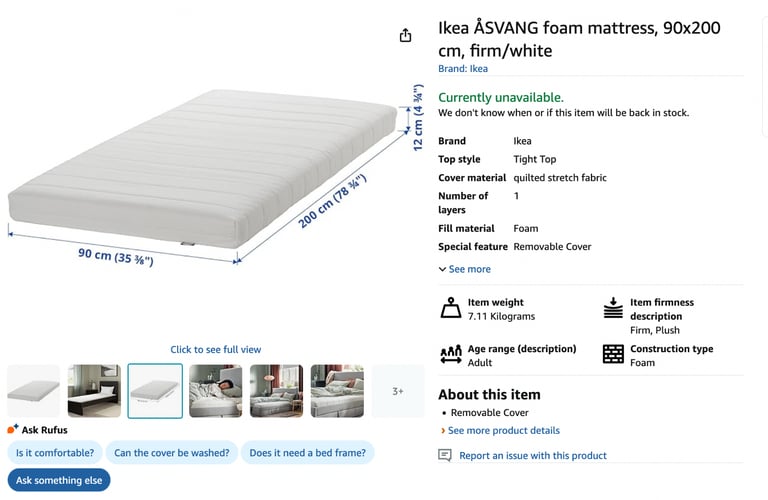Click main mattress image for full view

coord(203,169)
